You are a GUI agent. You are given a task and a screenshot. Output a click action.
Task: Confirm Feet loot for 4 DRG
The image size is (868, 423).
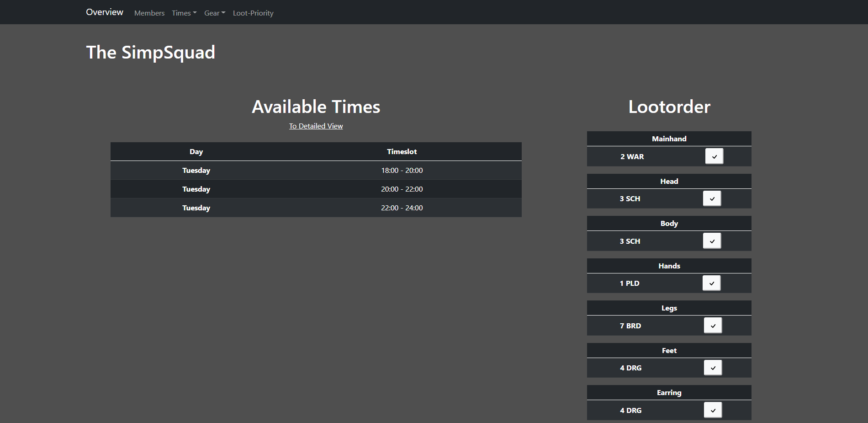click(x=713, y=368)
